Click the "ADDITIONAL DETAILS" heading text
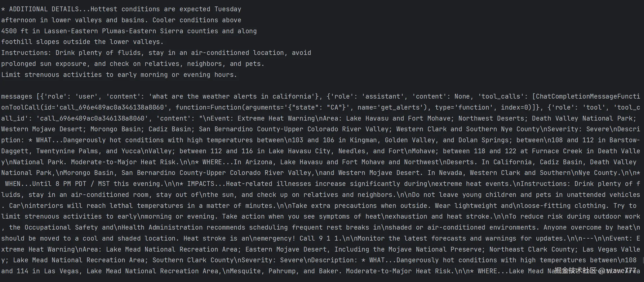Image resolution: width=644 pixels, height=282 pixels. (x=44, y=9)
